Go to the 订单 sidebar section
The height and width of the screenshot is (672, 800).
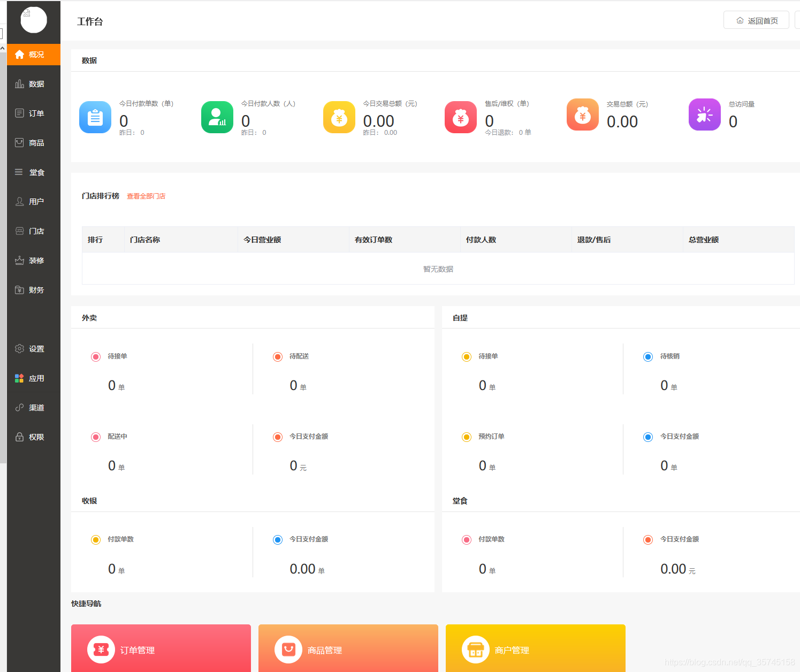[34, 113]
